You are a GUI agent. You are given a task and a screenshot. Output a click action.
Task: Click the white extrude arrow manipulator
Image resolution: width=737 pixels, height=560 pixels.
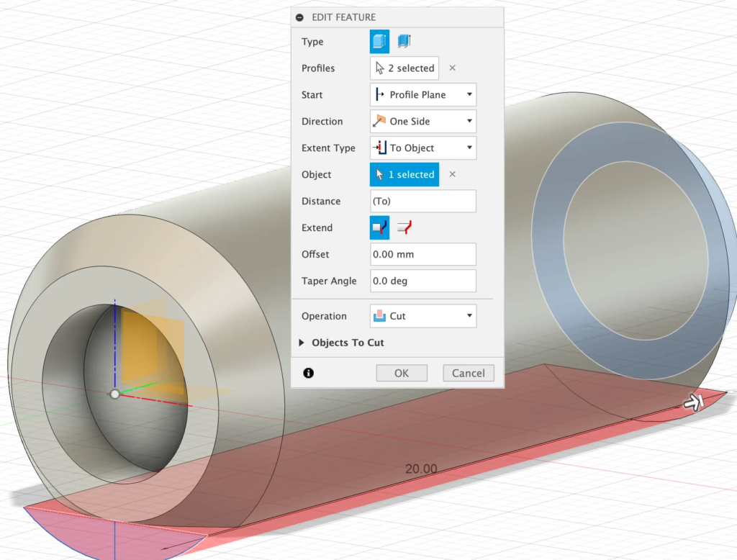click(692, 403)
